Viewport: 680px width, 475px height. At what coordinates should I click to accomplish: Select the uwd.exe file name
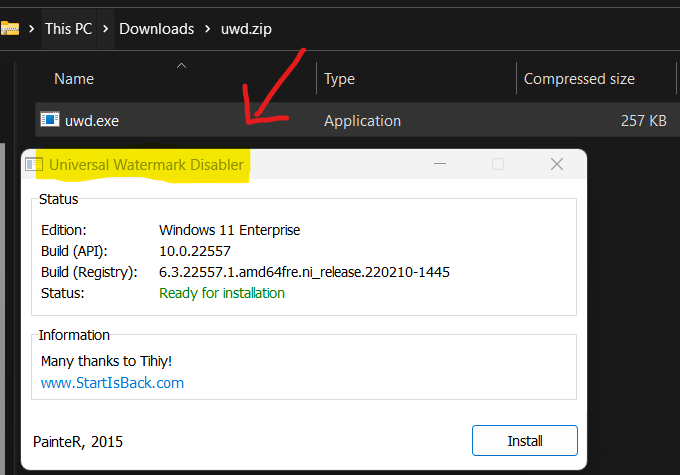93,121
